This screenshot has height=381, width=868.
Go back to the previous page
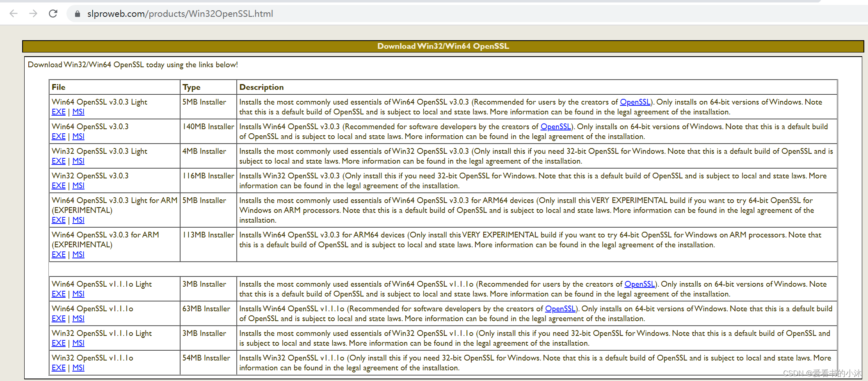14,14
